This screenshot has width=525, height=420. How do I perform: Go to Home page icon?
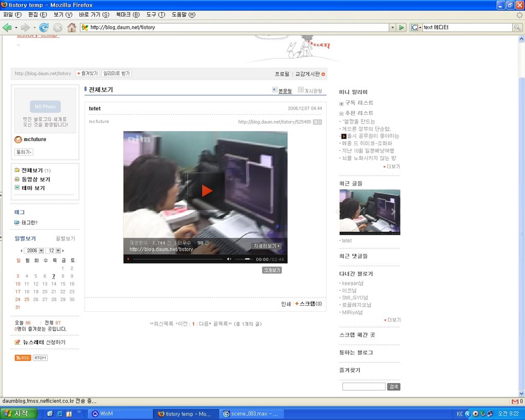click(x=72, y=28)
